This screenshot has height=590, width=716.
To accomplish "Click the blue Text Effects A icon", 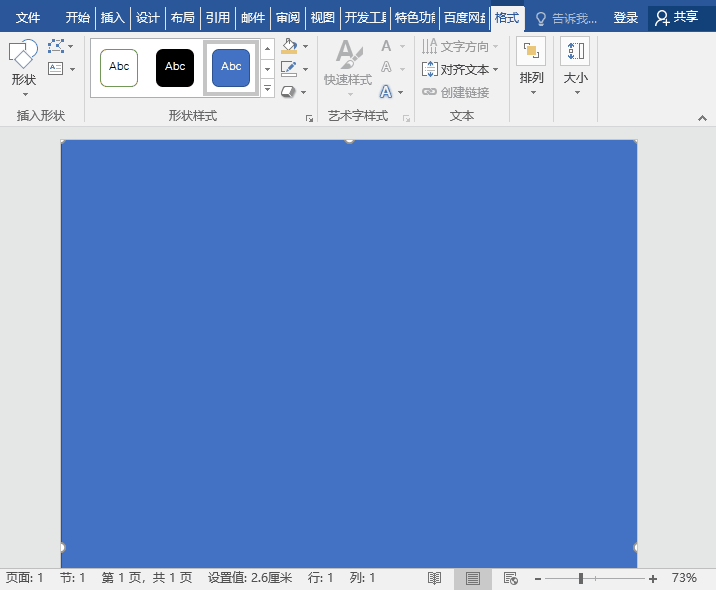I will click(386, 92).
